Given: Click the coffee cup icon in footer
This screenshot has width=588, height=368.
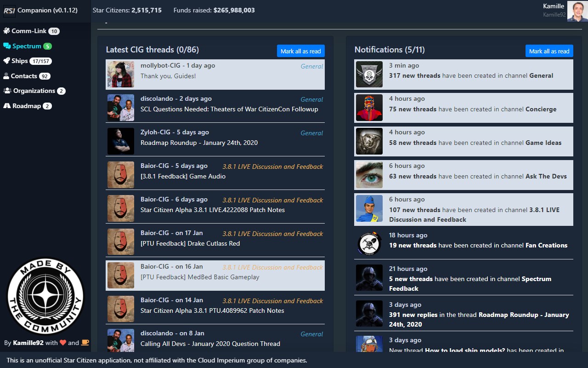Looking at the screenshot, I should (85, 343).
